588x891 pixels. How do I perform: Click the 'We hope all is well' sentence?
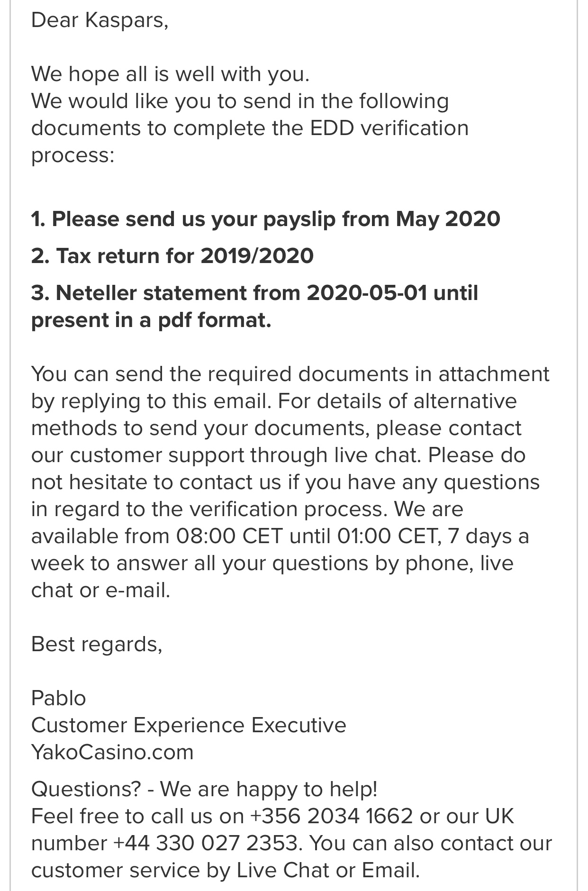click(170, 74)
